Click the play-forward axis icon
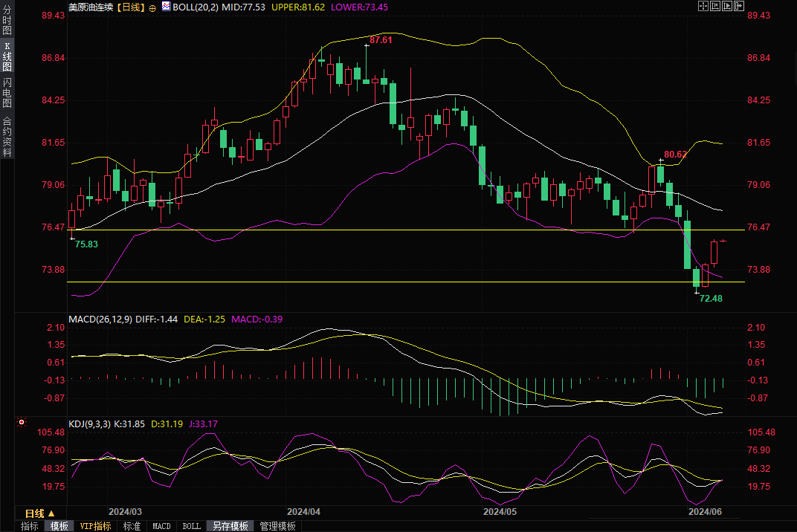 [729, 7]
